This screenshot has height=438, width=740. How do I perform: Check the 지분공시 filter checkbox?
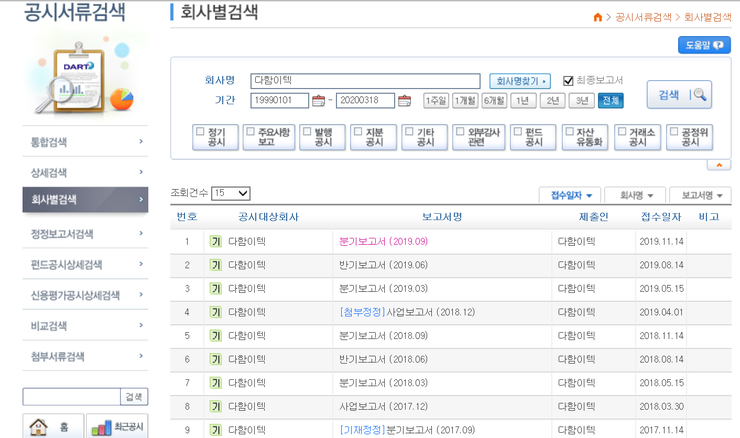[x=358, y=131]
